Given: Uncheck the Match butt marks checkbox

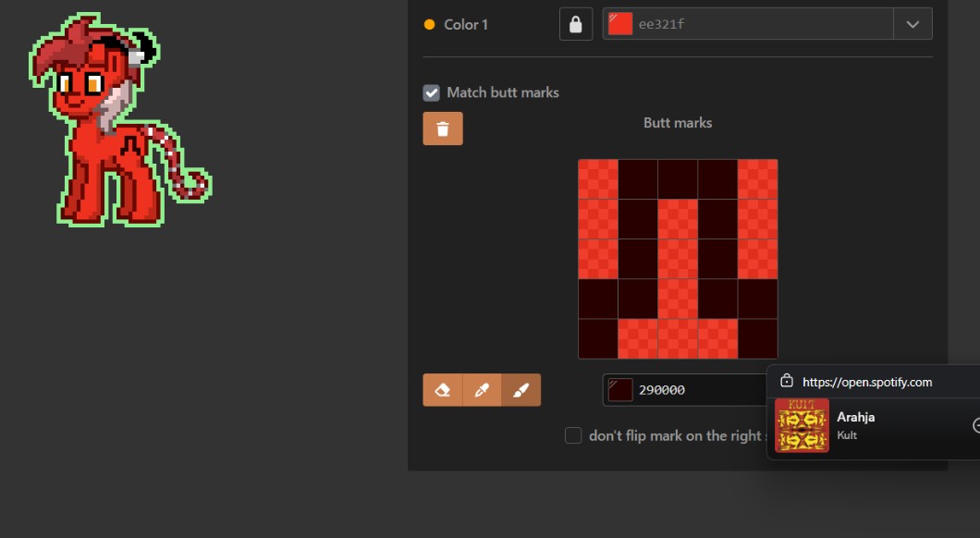Looking at the screenshot, I should point(432,92).
